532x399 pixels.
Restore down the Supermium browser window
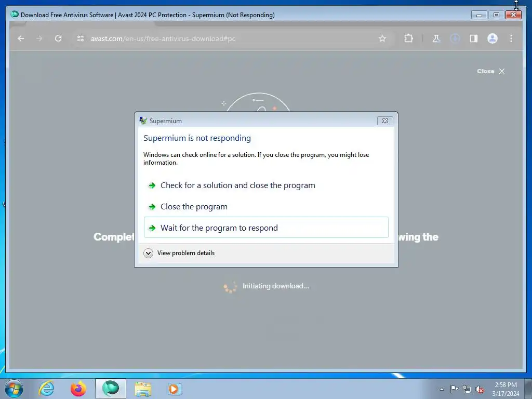click(496, 15)
